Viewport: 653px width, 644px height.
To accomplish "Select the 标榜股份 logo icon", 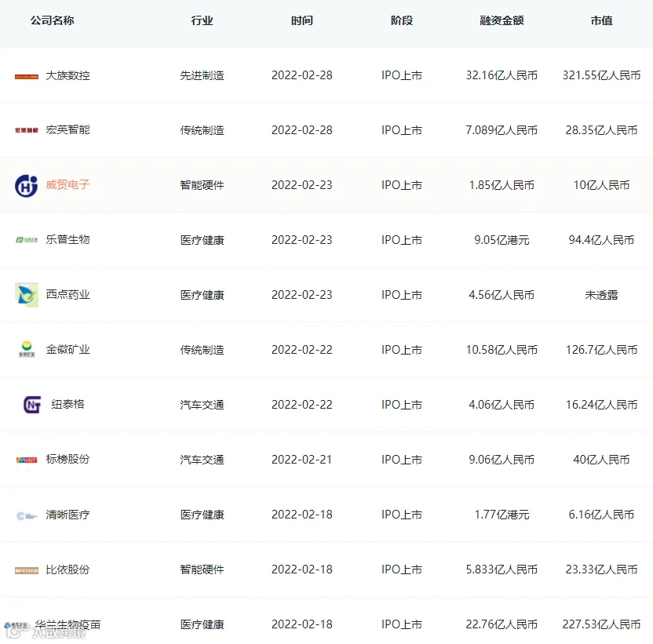I will (26, 460).
